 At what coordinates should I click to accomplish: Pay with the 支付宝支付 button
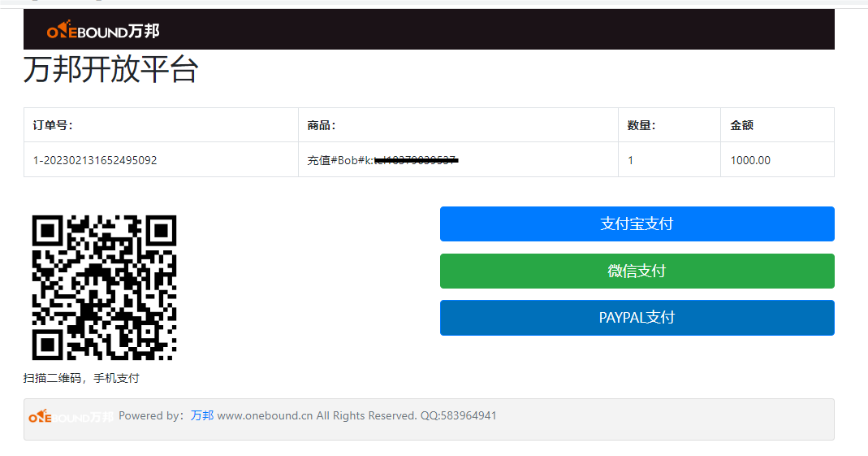(637, 224)
